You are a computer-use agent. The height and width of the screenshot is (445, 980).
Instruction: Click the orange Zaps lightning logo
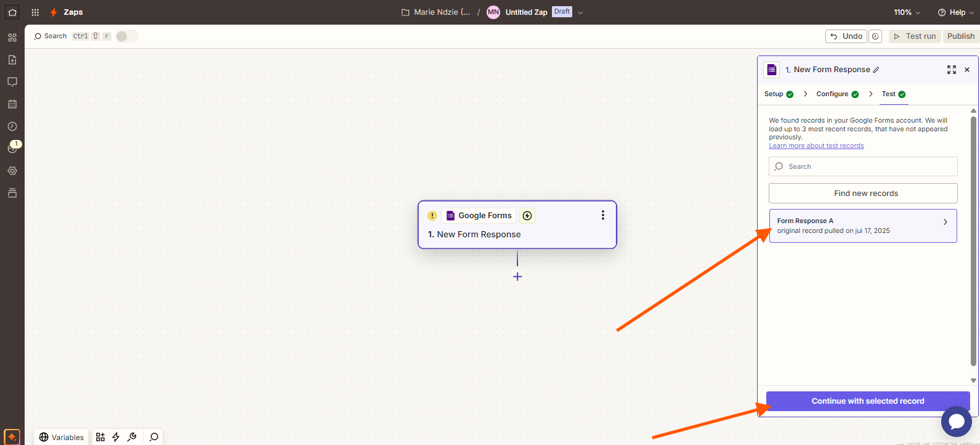tap(54, 12)
